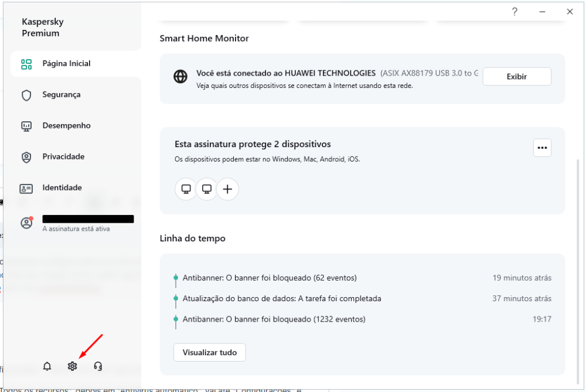Minimize the Kaspersky window
The width and height of the screenshot is (586, 392).
542,12
